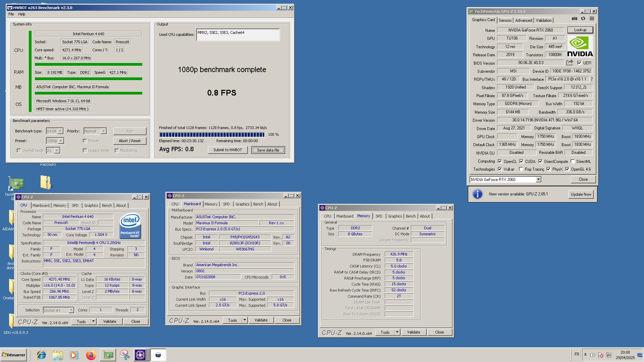The image size is (644, 362).
Task: Switch to the Advanced tab in GPU-Z
Action: tap(524, 20)
